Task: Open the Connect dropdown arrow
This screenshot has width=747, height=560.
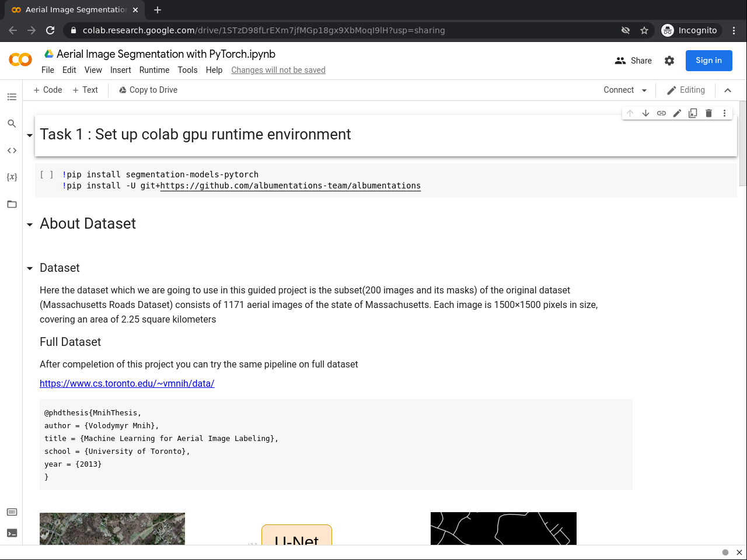Action: click(644, 90)
